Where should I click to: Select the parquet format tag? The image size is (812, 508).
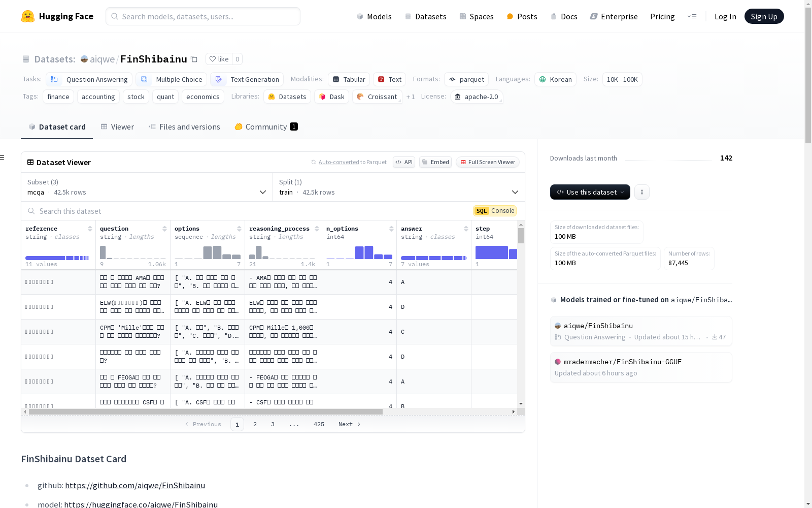(x=466, y=79)
